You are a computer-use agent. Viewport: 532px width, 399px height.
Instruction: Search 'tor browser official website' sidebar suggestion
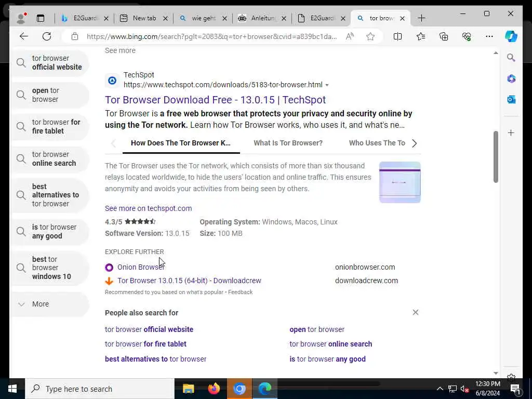pos(50,63)
